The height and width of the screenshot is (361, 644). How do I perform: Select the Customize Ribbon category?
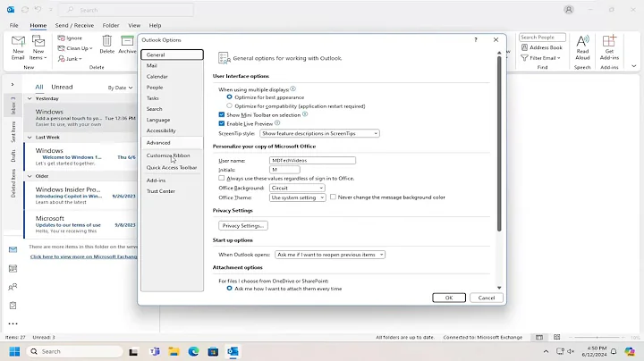click(x=172, y=155)
